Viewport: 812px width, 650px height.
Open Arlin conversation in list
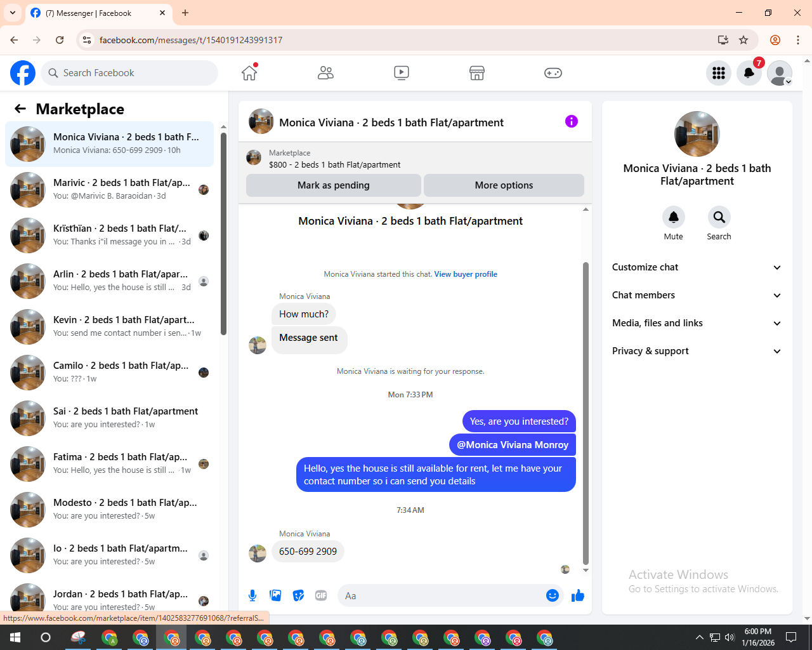(110, 281)
